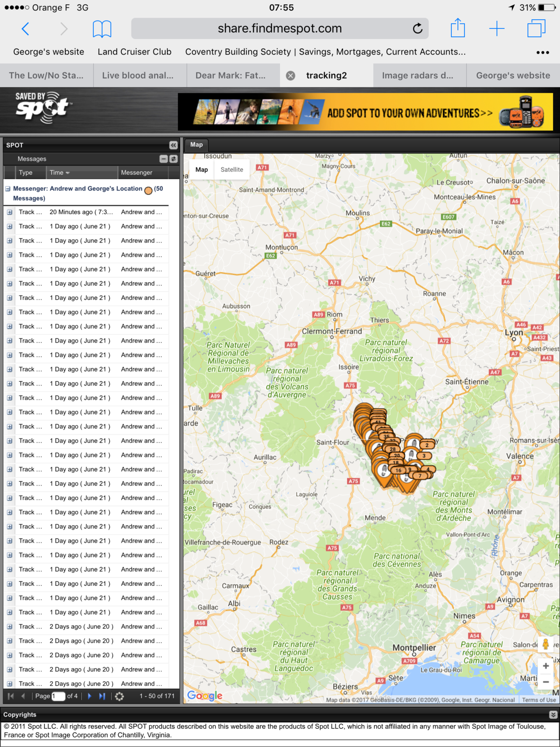The height and width of the screenshot is (747, 560).
Task: Go back with Safari's back arrow
Action: click(26, 29)
